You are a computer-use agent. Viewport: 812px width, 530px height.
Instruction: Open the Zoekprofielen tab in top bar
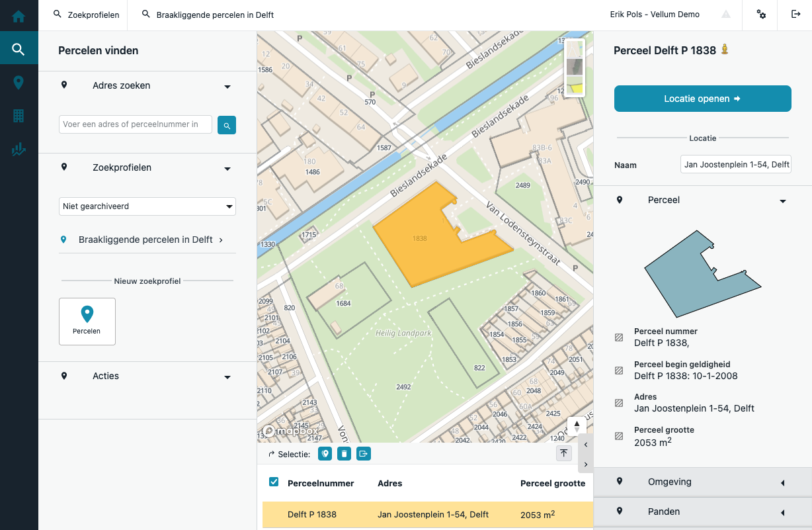(87, 15)
